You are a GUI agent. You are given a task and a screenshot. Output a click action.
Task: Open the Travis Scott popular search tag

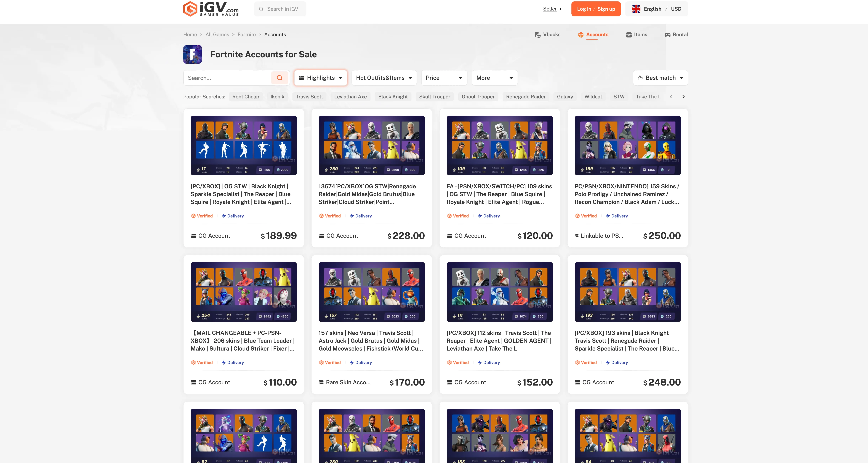[309, 97]
